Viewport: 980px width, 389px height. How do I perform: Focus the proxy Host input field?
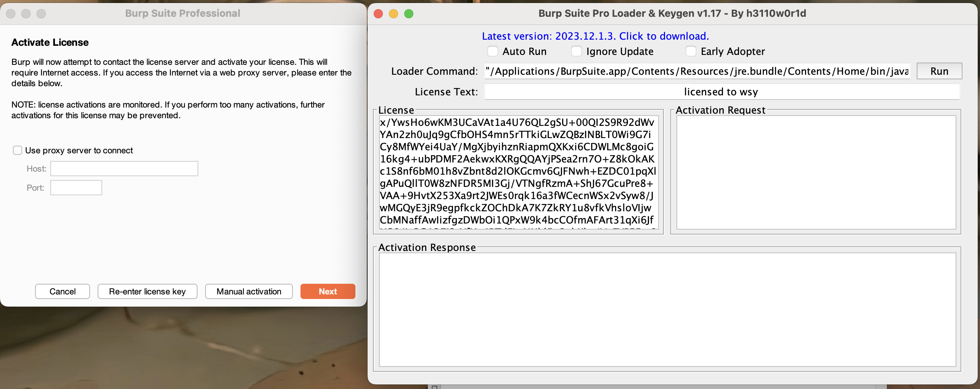coord(124,169)
